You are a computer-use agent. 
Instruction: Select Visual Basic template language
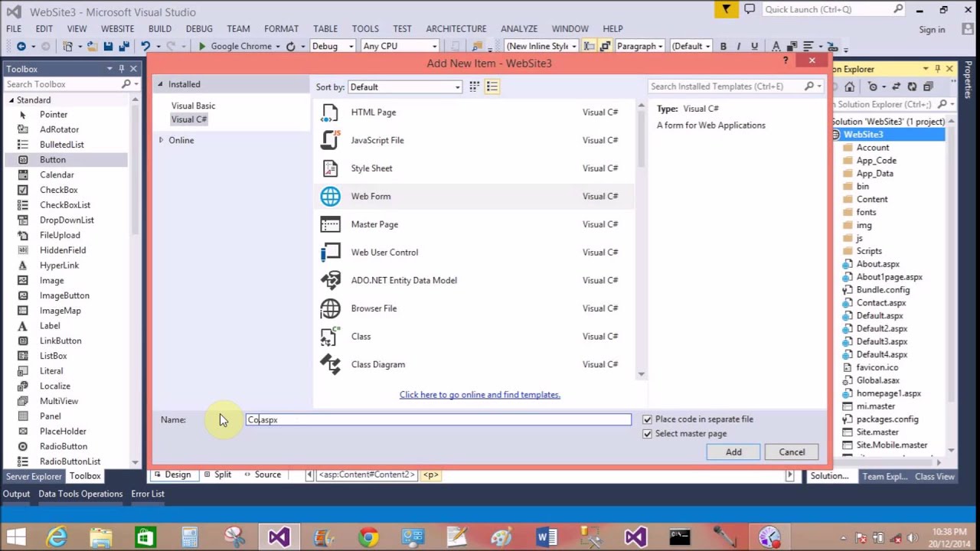193,106
